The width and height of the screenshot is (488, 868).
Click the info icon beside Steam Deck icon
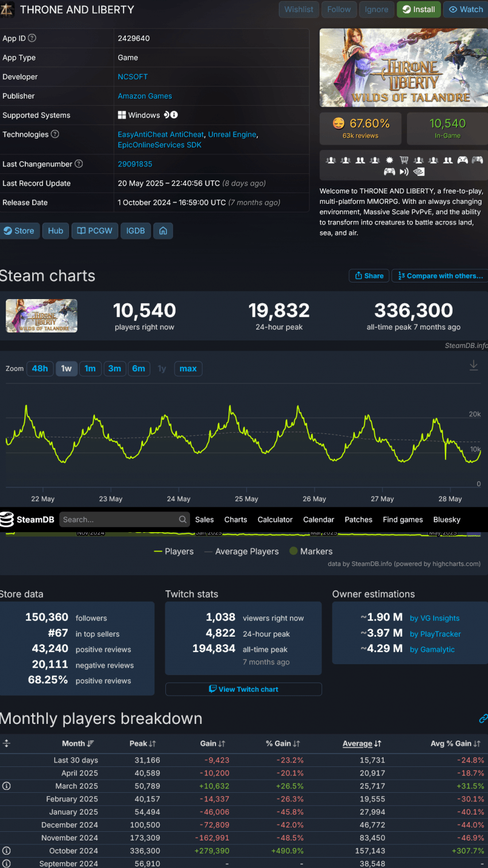coord(174,115)
